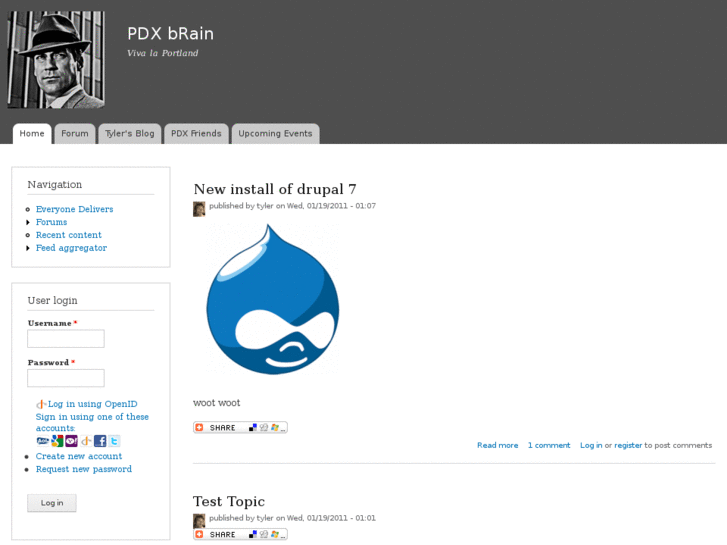Click the 'Viva la Portland' slogan text

(163, 53)
